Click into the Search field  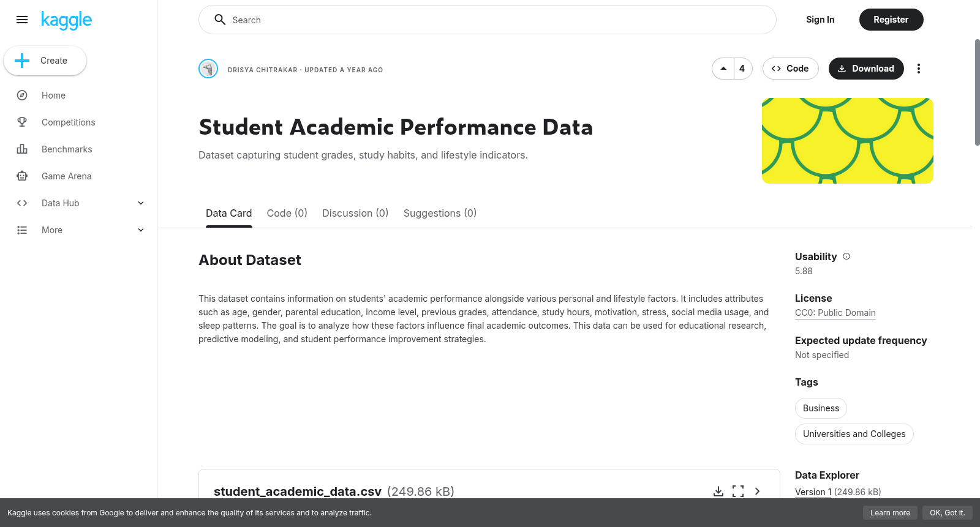pos(488,20)
